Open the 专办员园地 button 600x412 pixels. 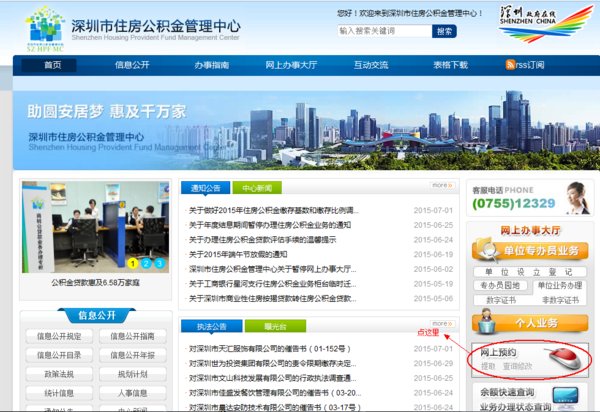click(500, 285)
